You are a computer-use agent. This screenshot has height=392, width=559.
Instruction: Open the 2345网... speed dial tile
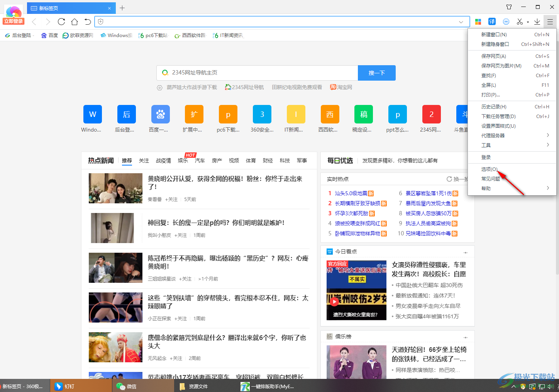click(432, 114)
